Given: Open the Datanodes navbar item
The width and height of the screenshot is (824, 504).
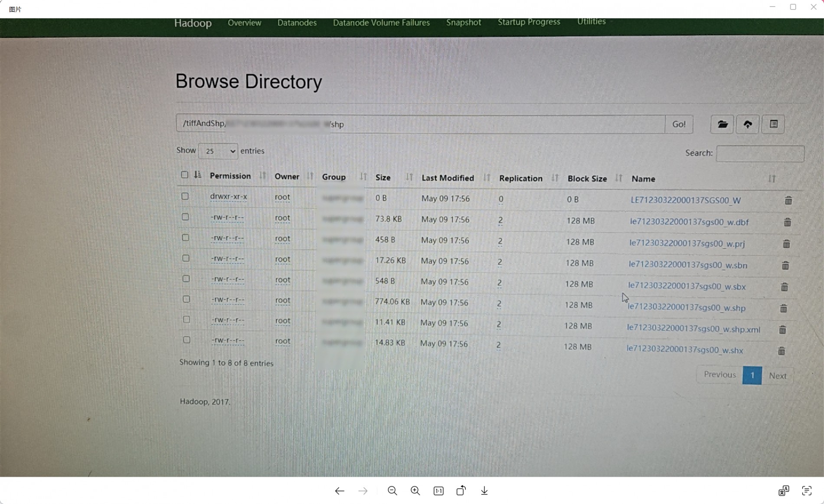Looking at the screenshot, I should click(x=297, y=23).
